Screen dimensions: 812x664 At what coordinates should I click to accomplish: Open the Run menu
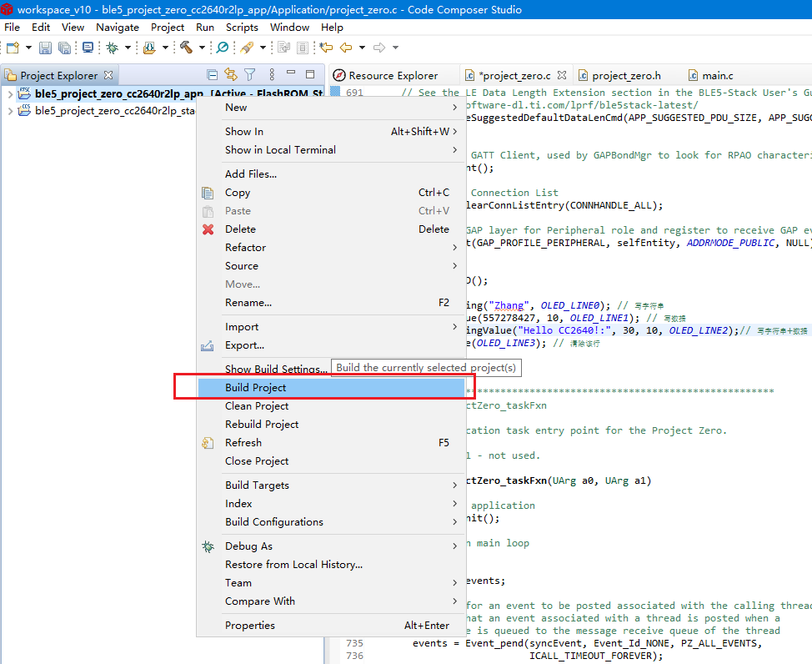click(x=205, y=28)
